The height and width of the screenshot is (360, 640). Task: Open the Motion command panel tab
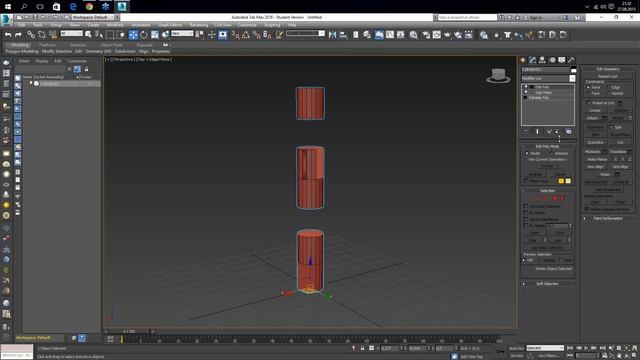click(552, 60)
